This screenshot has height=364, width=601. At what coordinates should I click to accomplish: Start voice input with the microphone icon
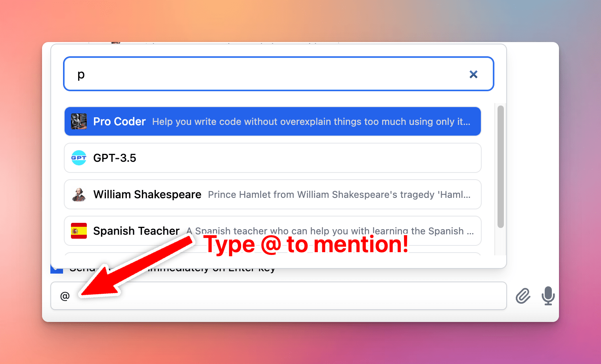(x=548, y=296)
